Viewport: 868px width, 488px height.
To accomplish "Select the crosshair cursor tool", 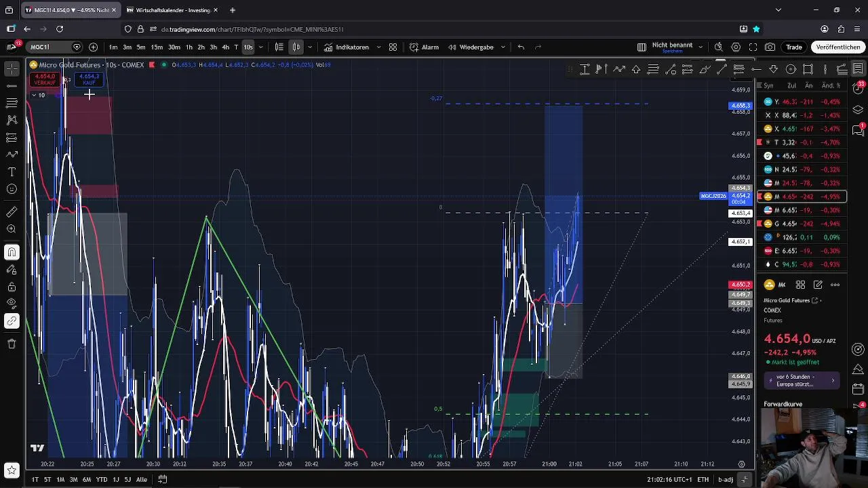I will coord(12,69).
